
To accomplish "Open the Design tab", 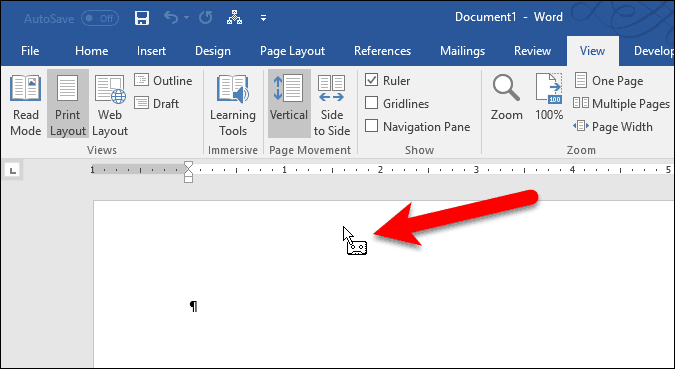I will click(x=213, y=51).
